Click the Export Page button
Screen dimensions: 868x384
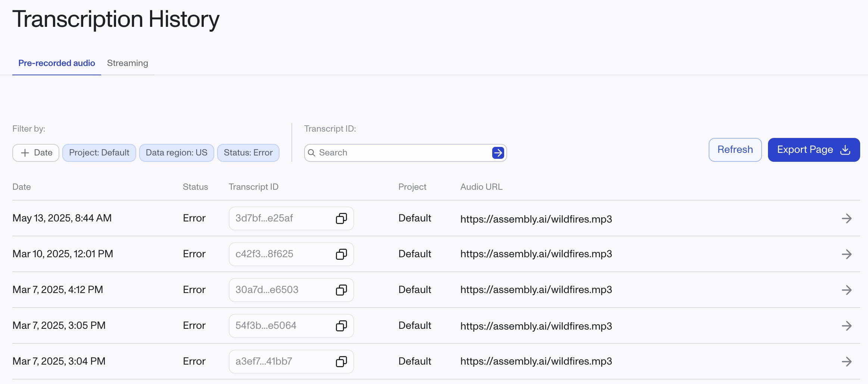pyautogui.click(x=814, y=150)
